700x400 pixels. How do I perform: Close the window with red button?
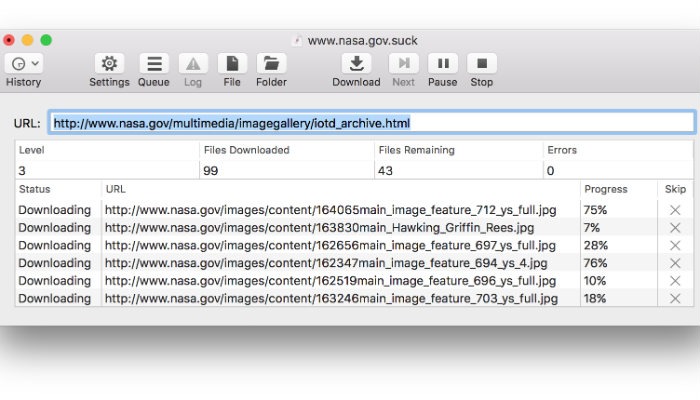pos(9,40)
